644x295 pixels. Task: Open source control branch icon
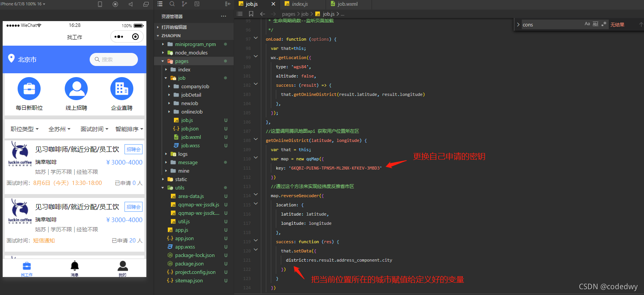pyautogui.click(x=184, y=4)
